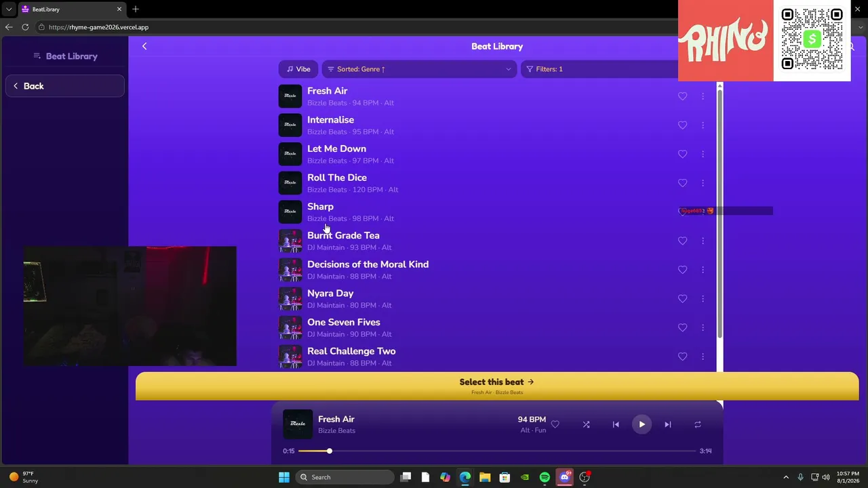868x488 pixels.
Task: Select the Sharp beat row
Action: [x=497, y=211]
